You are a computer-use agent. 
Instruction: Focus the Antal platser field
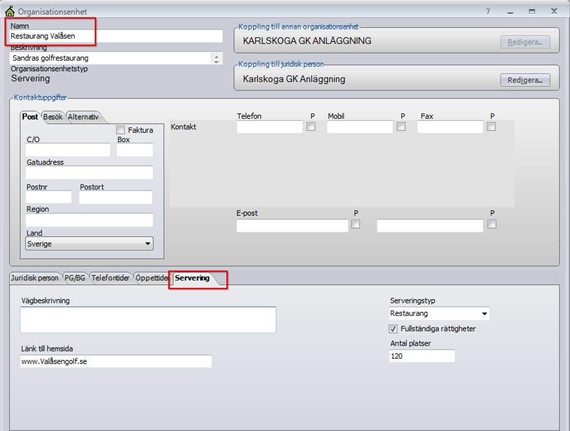click(422, 356)
